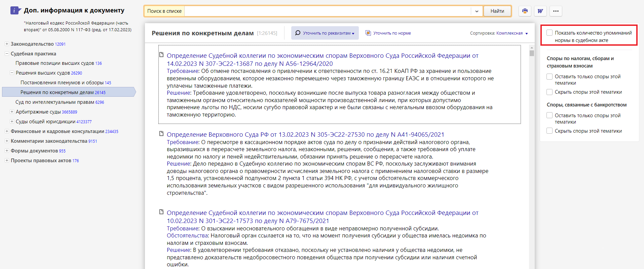Select Суд по интеллектуальным правам
Image resolution: width=644 pixels, height=269 pixels.
(x=60, y=102)
